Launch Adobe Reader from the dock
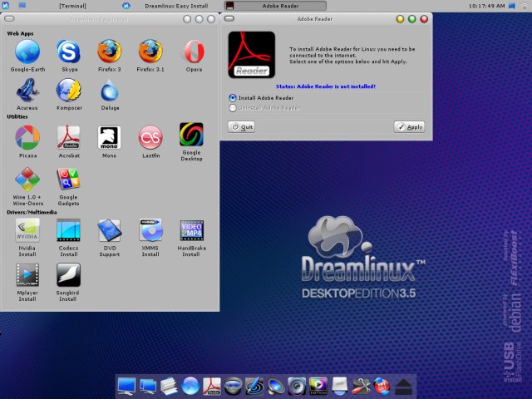The height and width of the screenshot is (399, 532). click(212, 386)
